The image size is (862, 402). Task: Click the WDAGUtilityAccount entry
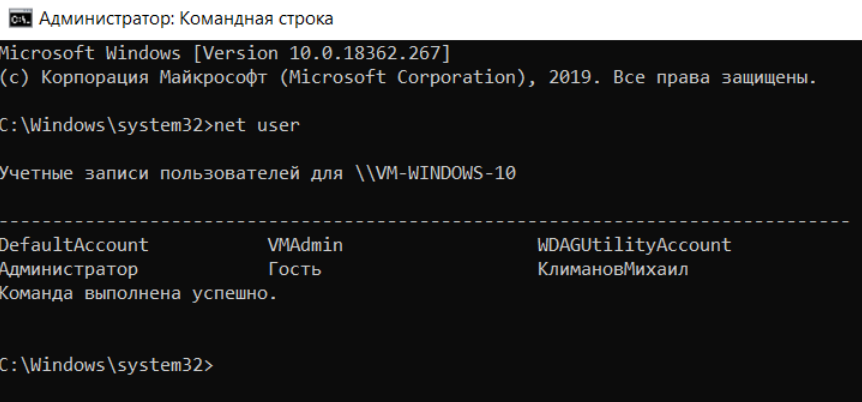(x=634, y=245)
